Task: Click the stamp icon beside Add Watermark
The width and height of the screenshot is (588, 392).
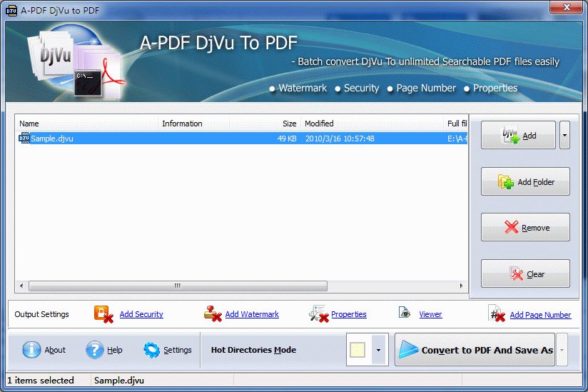Action: click(213, 313)
